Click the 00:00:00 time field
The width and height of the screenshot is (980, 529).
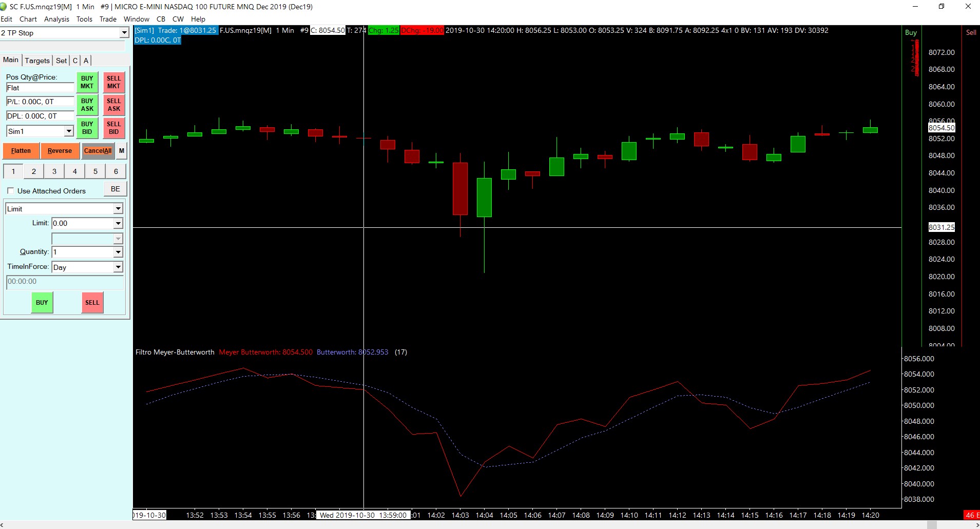coord(65,282)
